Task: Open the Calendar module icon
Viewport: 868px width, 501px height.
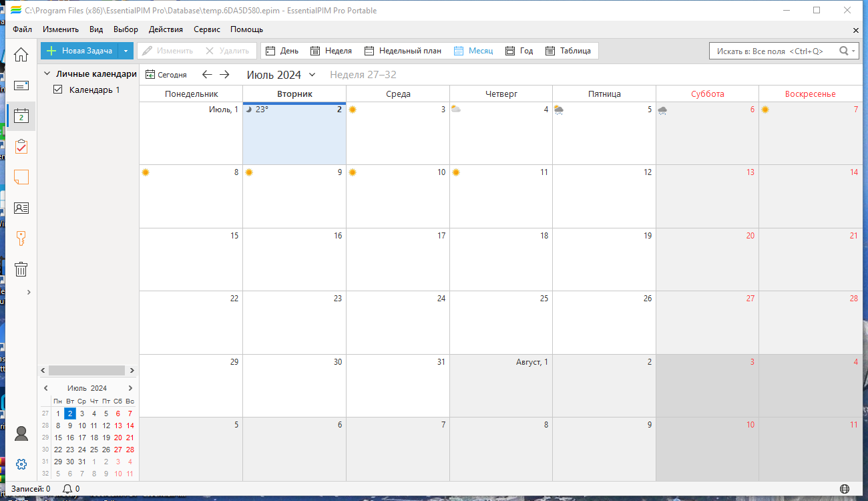Action: (21, 116)
